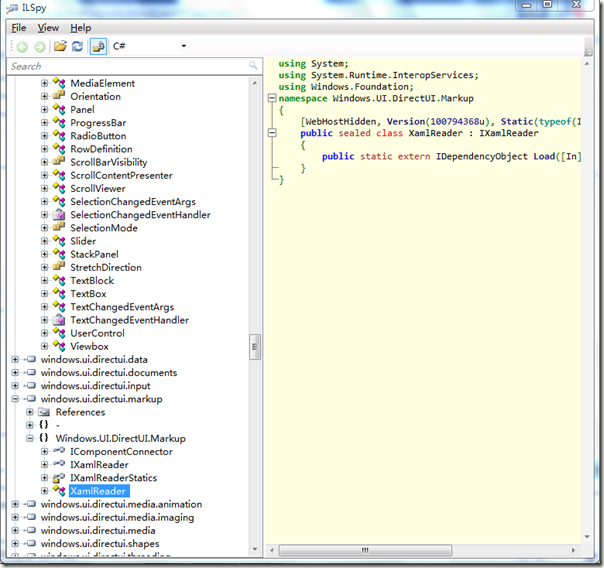Expand the windows.ui.directui.documents assembly
This screenshot has height=568, width=604.
(x=15, y=372)
